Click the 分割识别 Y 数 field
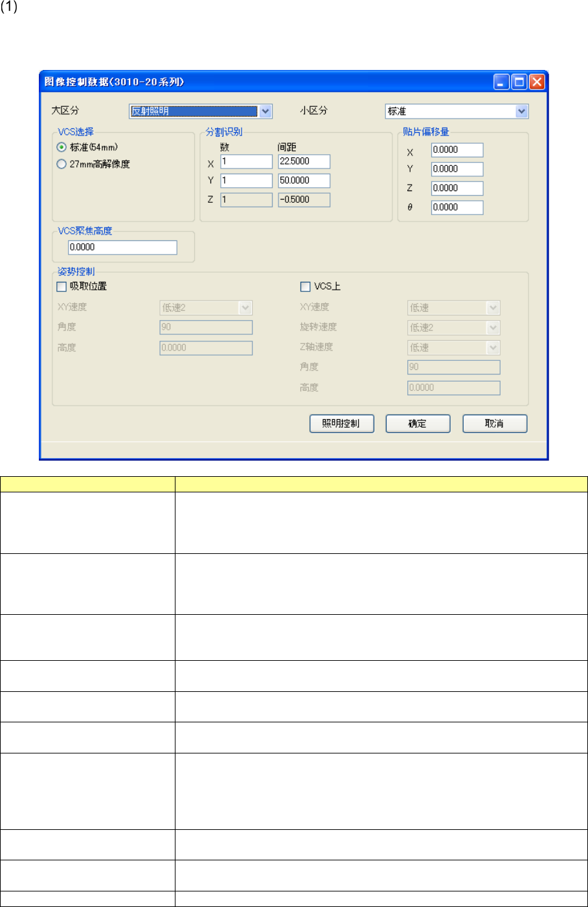Screen dimensions: 588x907 pyautogui.click(x=247, y=181)
